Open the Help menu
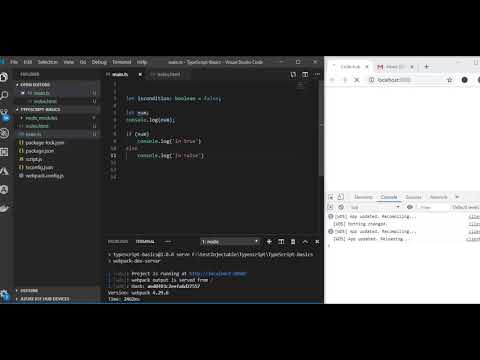Screen dimensions: 480x360 pos(142,62)
